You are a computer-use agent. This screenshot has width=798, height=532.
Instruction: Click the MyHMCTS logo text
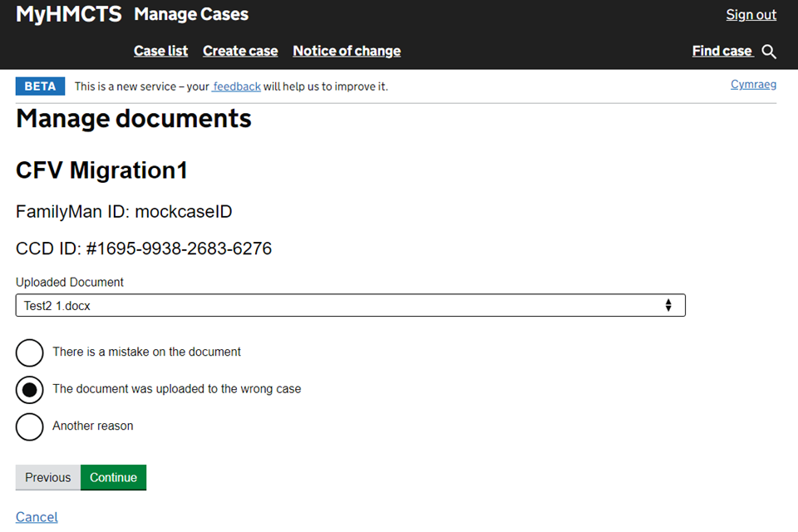point(69,14)
